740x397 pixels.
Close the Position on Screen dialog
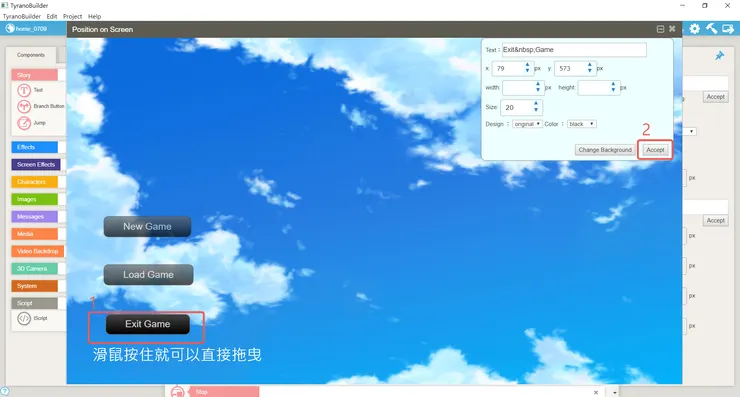pos(672,29)
